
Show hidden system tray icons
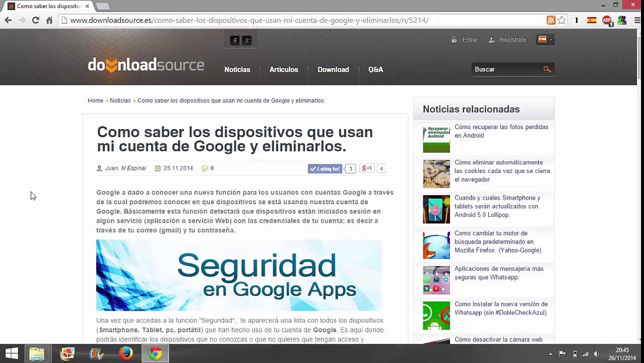[551, 354]
